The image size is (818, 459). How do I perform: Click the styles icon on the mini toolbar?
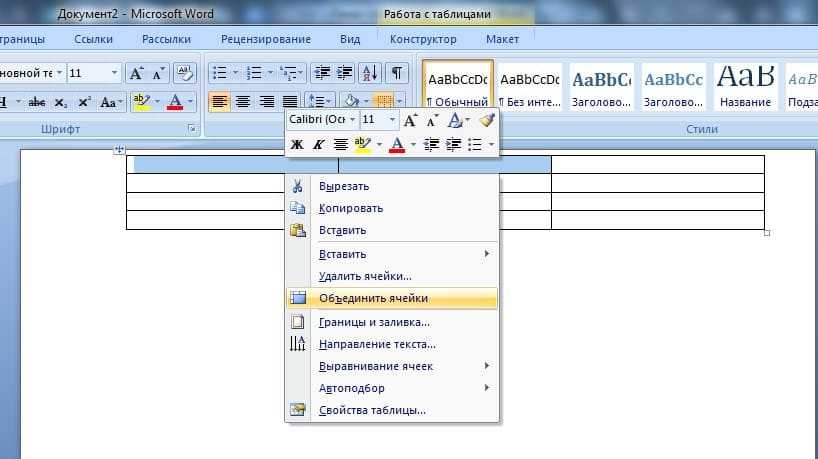(455, 120)
